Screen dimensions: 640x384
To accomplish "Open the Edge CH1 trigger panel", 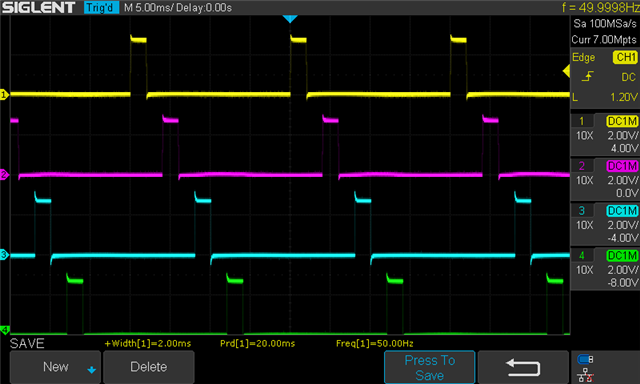I will point(604,78).
